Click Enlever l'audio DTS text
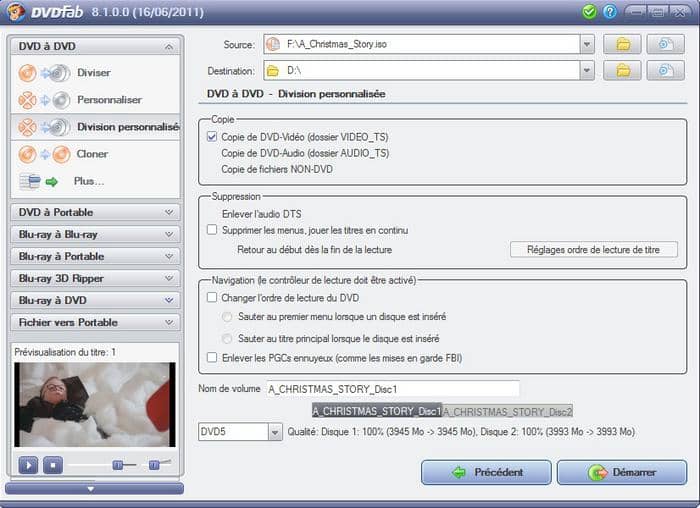The image size is (700, 508). [262, 214]
